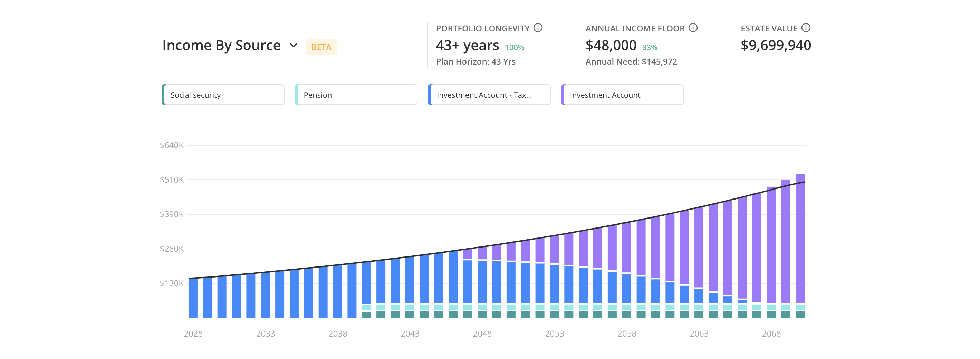Click the 2033 x-axis label
The width and height of the screenshot is (980, 359).
266,333
